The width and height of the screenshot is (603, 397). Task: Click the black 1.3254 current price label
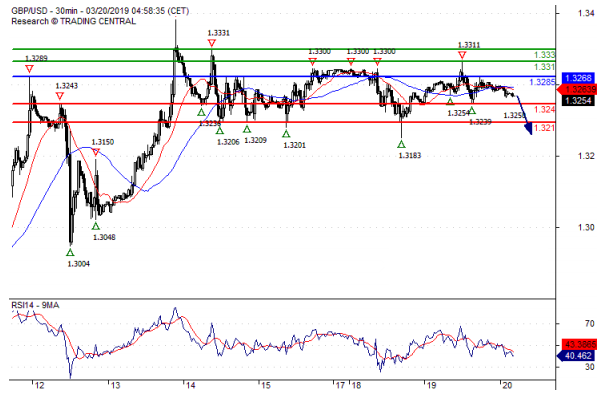(x=579, y=101)
